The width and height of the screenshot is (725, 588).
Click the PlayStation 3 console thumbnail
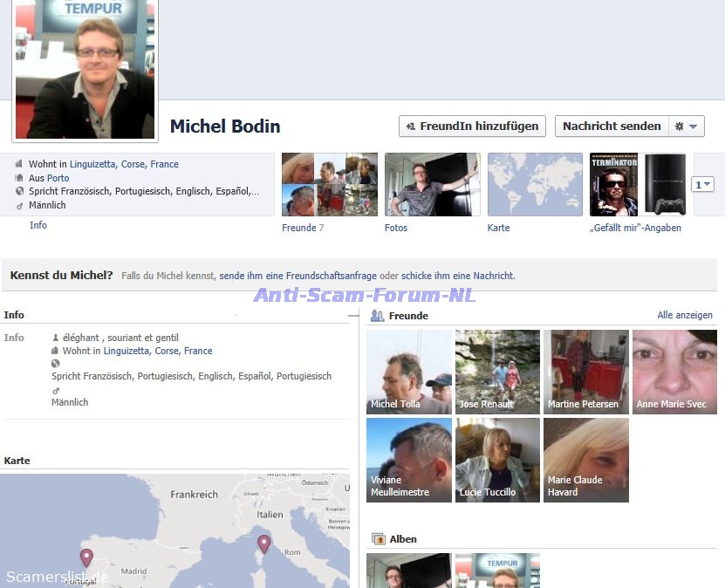pos(665,185)
